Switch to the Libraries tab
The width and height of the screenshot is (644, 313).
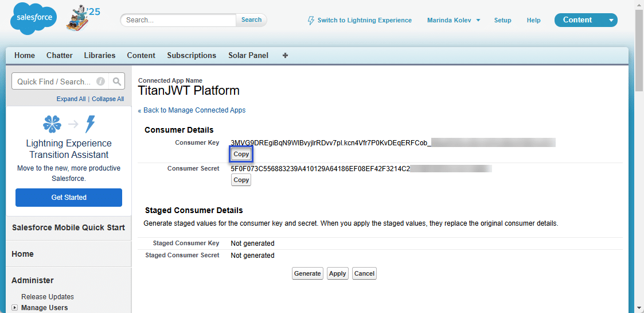pyautogui.click(x=100, y=55)
